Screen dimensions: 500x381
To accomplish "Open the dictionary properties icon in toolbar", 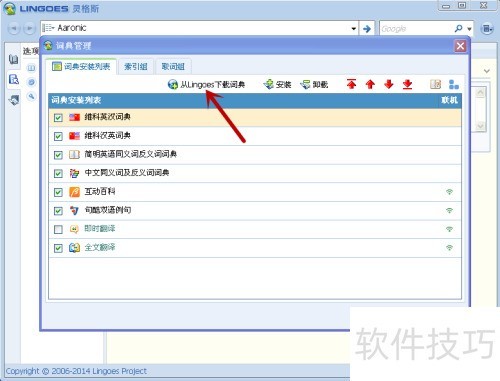I will [435, 84].
